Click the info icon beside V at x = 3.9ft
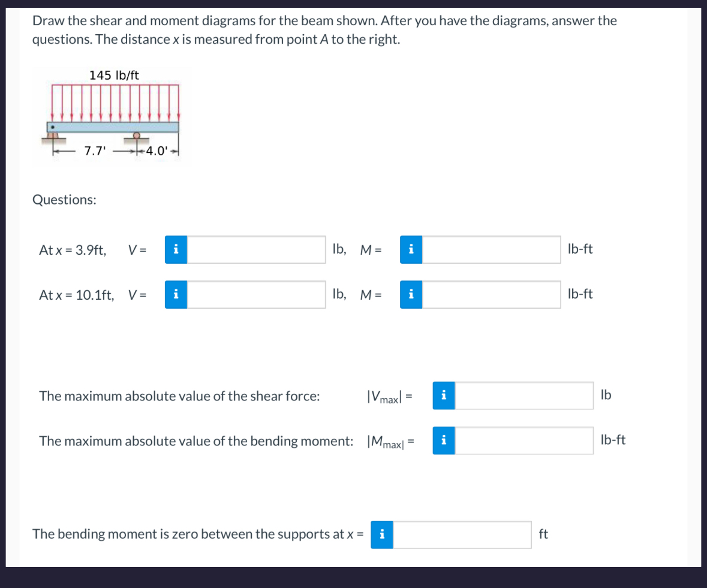707x588 pixels. pos(175,249)
